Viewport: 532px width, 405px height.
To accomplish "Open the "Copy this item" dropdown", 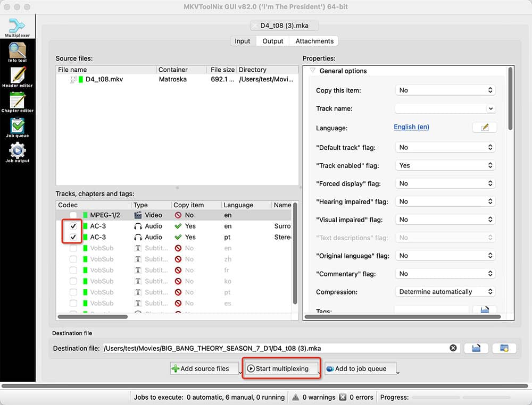I will click(x=446, y=90).
